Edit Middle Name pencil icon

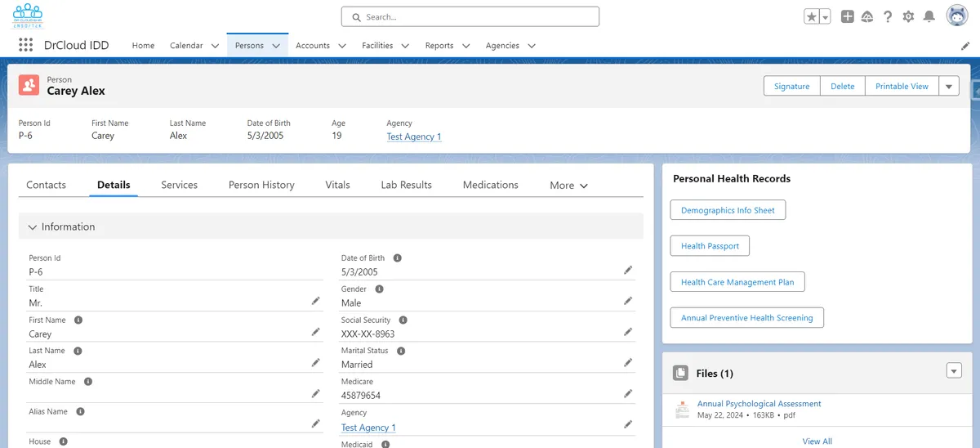316,393
